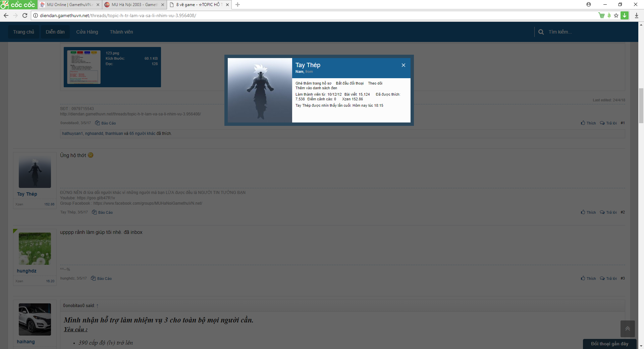The width and height of the screenshot is (644, 349).
Task: Reply to post #2 with Trả lời
Action: [608, 212]
